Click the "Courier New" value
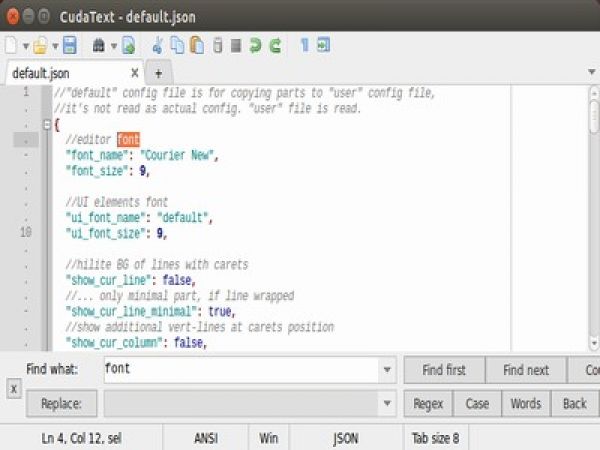The height and width of the screenshot is (450, 600). [177, 155]
